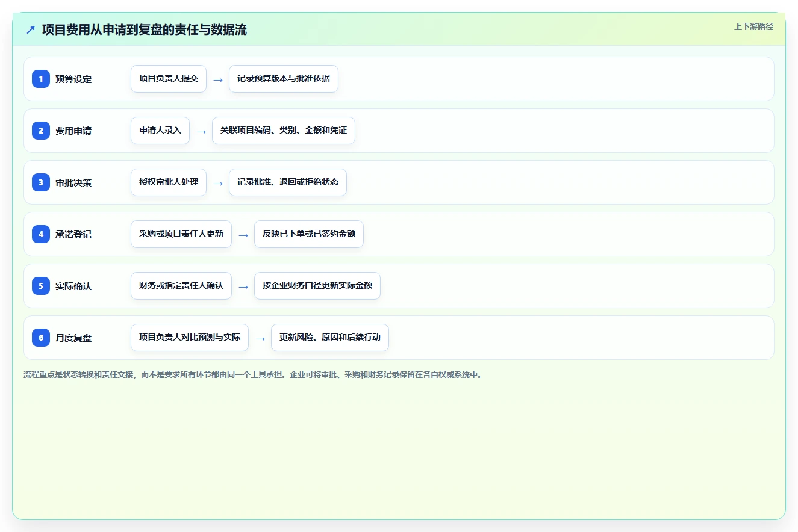Image resolution: width=798 pixels, height=532 pixels.
Task: Select the 按企业财务口径更新实际金额 box
Action: 317,286
